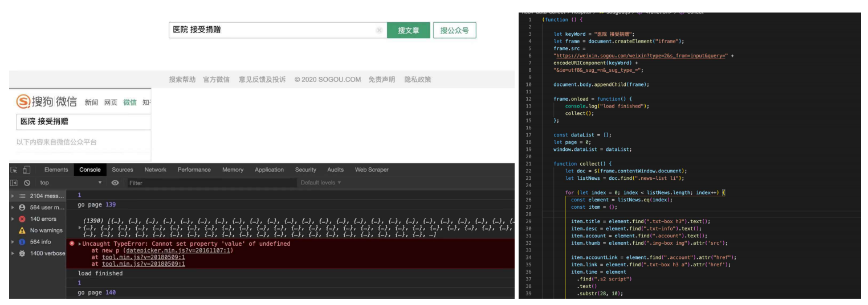This screenshot has width=868, height=305.
Task: Click the inspect element picker icon
Action: pyautogui.click(x=14, y=170)
